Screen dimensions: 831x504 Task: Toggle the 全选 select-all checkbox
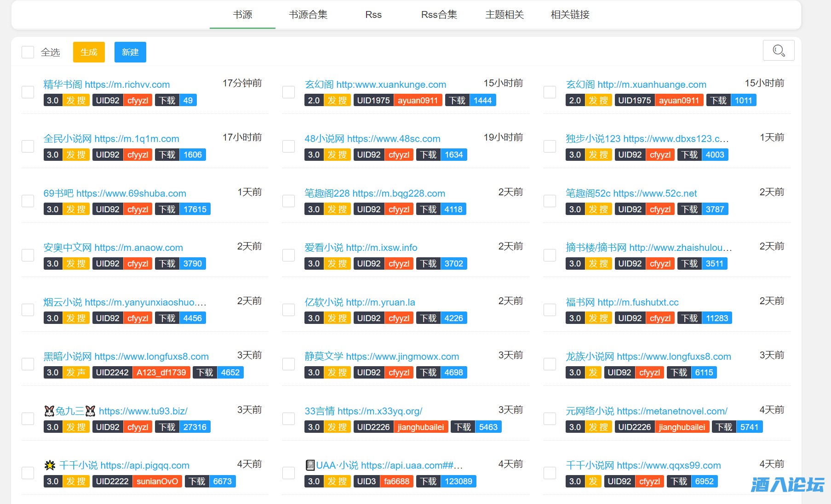click(28, 52)
